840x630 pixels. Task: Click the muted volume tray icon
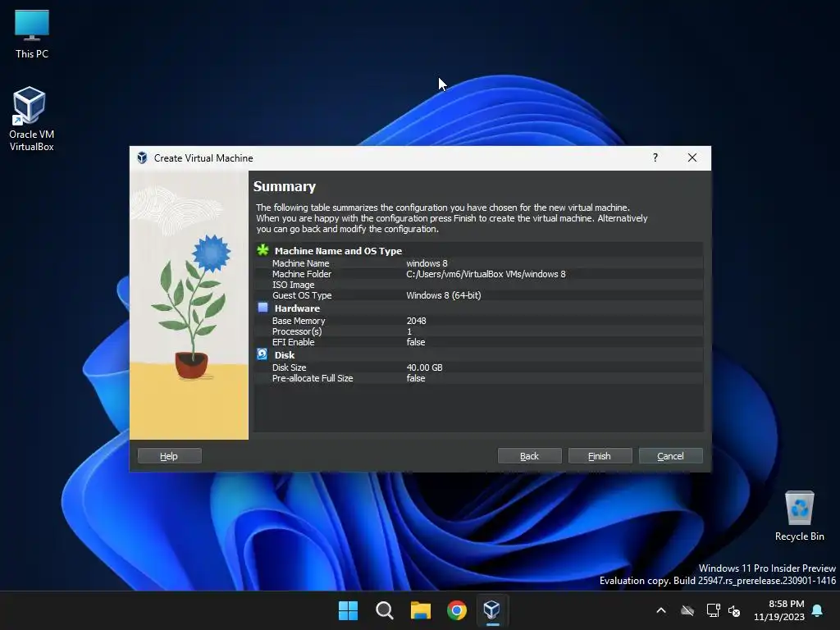point(734,610)
